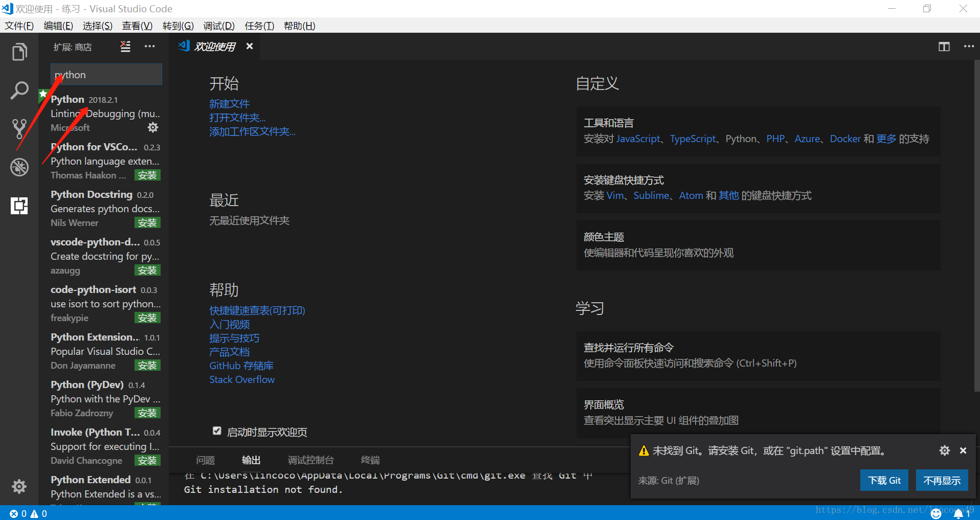Open the 编辑(E) menu
The width and height of the screenshot is (980, 520).
coord(58,26)
